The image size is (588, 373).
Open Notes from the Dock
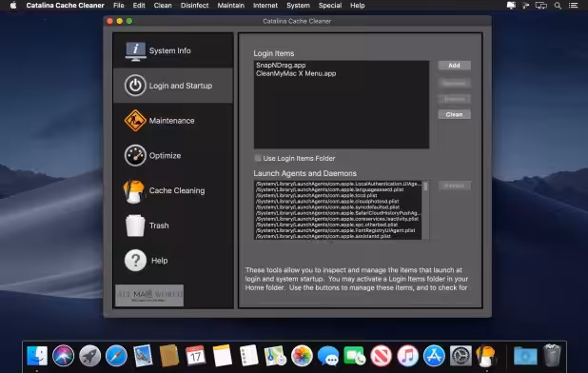click(223, 355)
